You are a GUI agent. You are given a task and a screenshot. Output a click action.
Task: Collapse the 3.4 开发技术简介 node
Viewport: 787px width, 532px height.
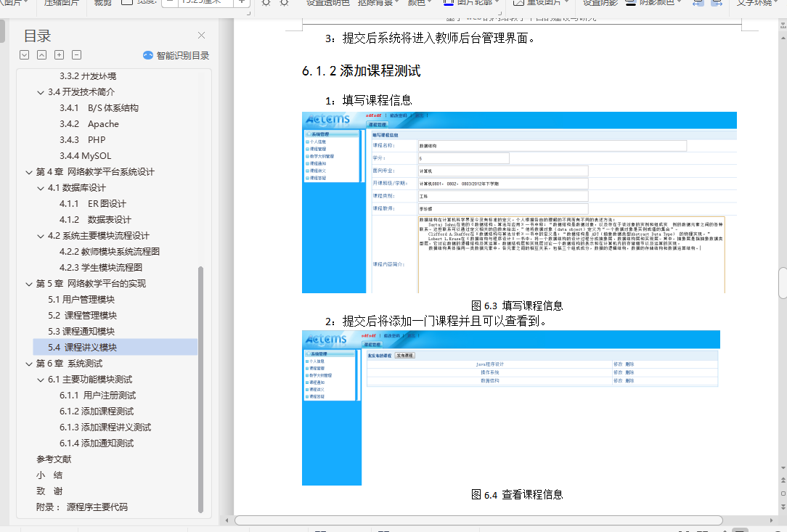click(41, 92)
